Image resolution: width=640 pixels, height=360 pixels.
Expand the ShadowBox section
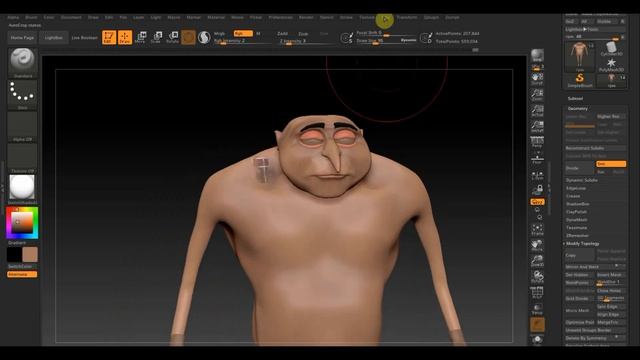tap(578, 204)
